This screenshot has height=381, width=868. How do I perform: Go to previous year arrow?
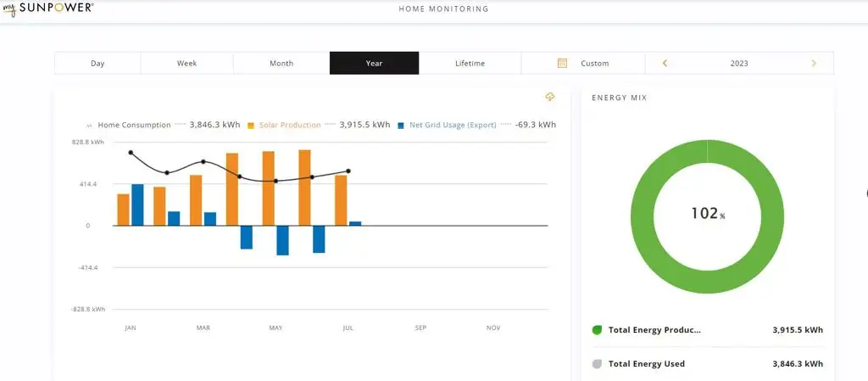[x=665, y=63]
